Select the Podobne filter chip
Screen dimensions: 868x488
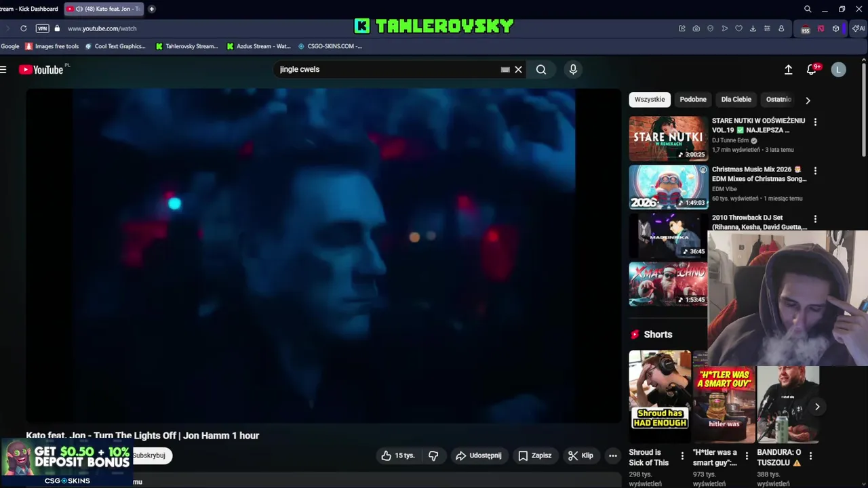coord(693,99)
